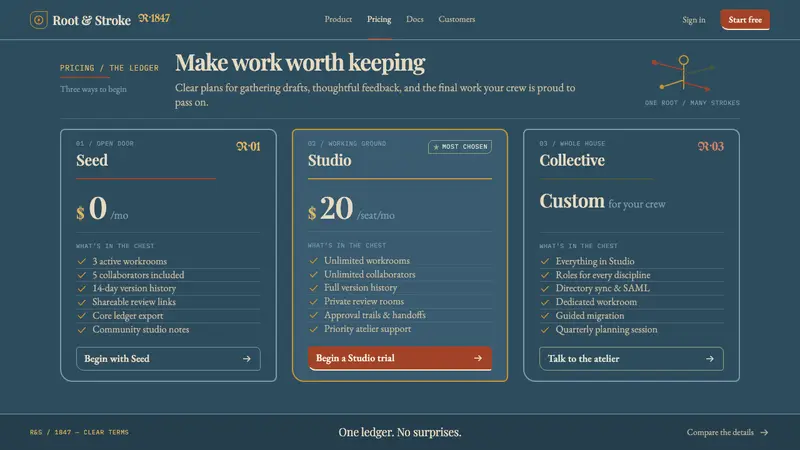Click the $20 /seat/mo price

pyautogui.click(x=351, y=209)
